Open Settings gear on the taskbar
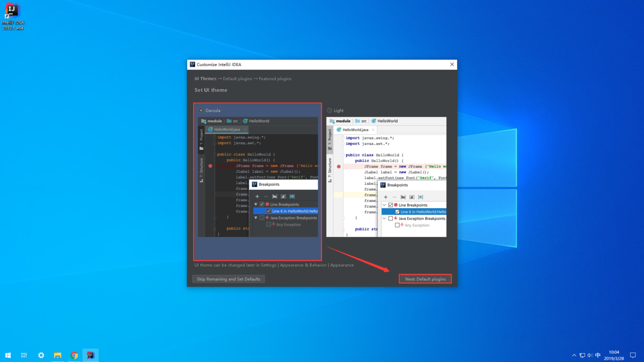This screenshot has width=644, height=362. tap(41, 355)
